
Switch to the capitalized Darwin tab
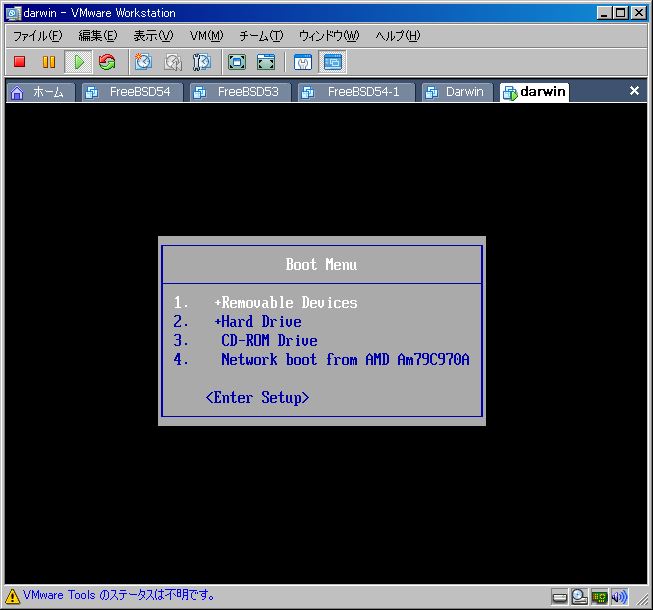[457, 92]
